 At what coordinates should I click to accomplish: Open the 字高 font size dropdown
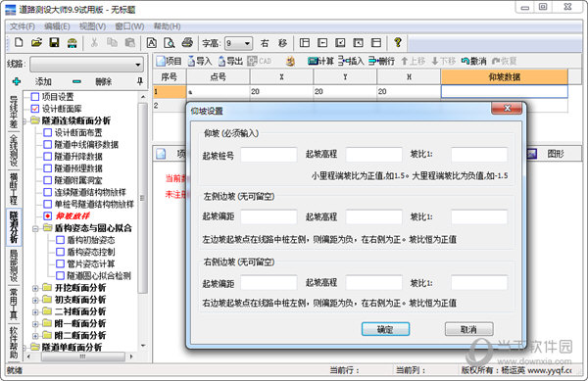(x=247, y=43)
